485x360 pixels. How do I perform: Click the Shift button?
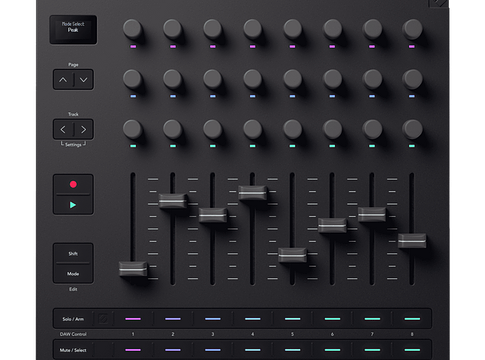pyautogui.click(x=73, y=254)
